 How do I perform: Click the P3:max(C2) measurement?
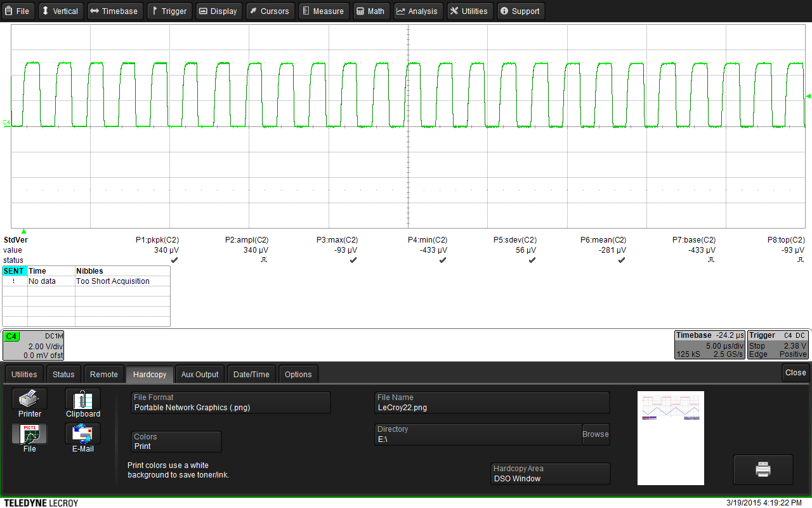point(337,240)
